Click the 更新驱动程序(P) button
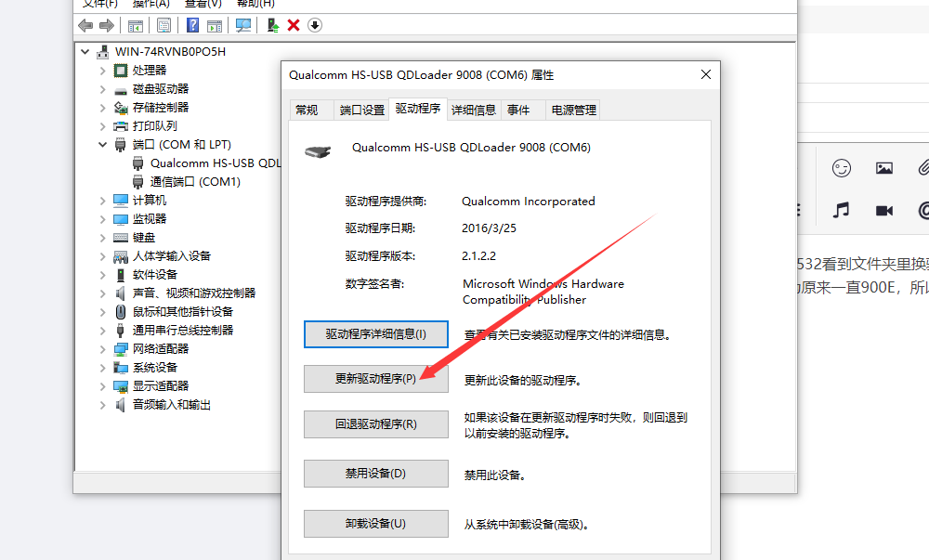The height and width of the screenshot is (560, 929). point(375,379)
